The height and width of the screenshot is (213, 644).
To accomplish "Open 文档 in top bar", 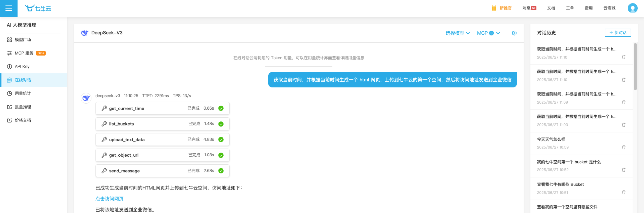I will 551,8.
